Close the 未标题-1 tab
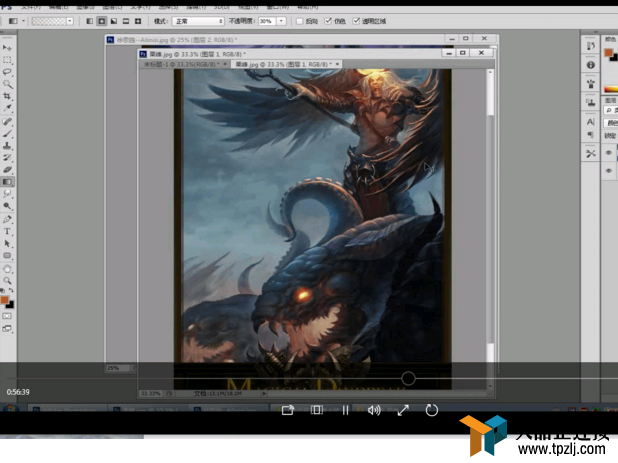This screenshot has height=463, width=618. point(225,64)
